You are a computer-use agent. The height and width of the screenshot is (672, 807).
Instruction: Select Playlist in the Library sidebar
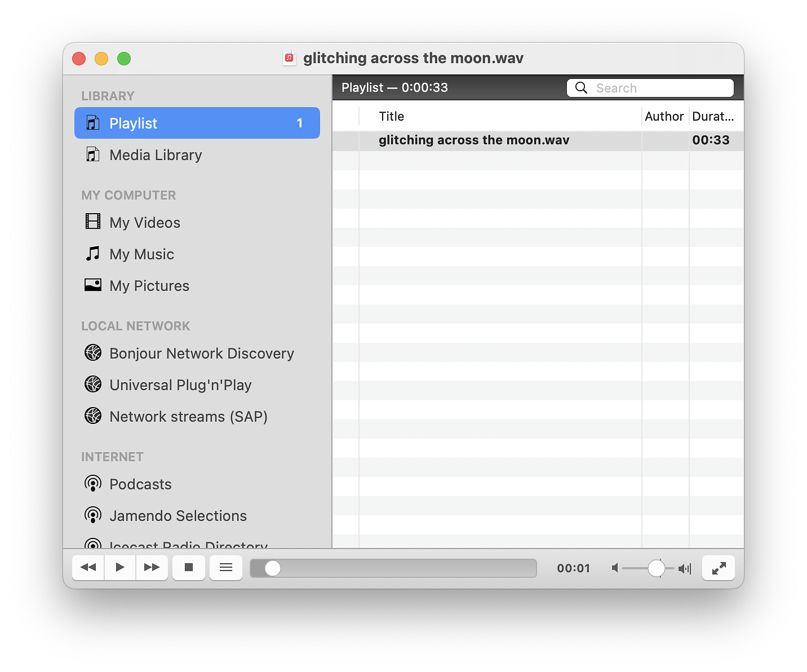point(197,123)
